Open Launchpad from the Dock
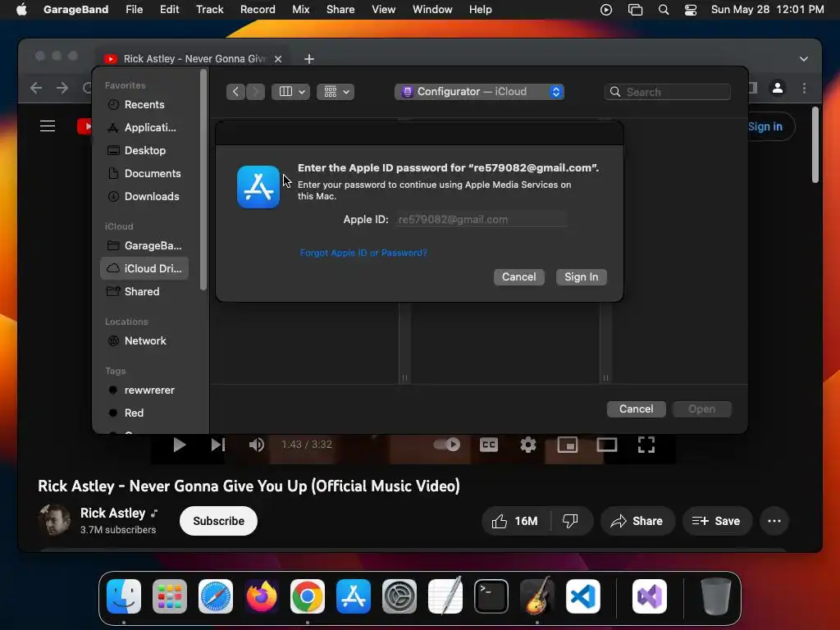This screenshot has width=840, height=630. tap(170, 596)
